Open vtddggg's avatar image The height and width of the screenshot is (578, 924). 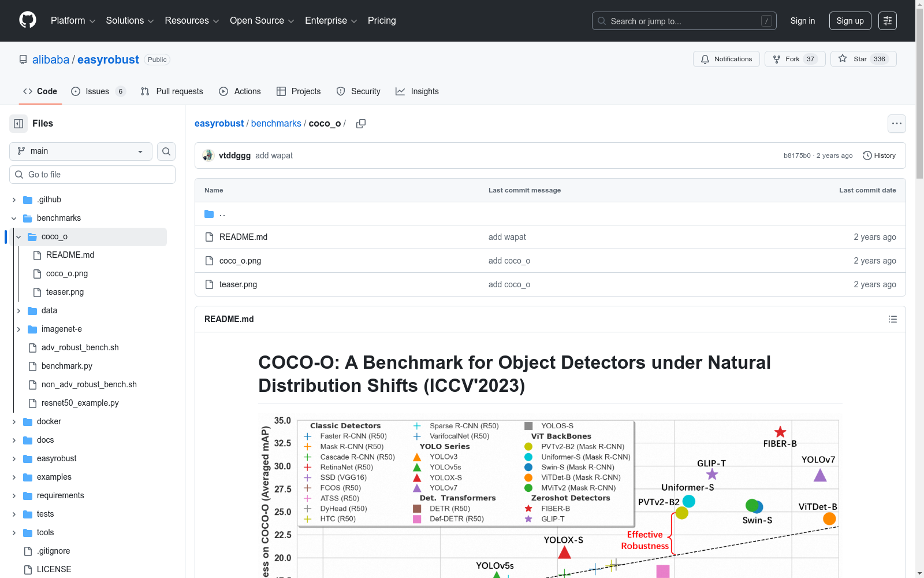[208, 155]
